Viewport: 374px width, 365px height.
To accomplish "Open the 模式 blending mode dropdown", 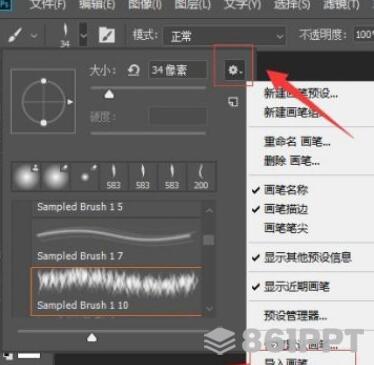I will coord(225,35).
